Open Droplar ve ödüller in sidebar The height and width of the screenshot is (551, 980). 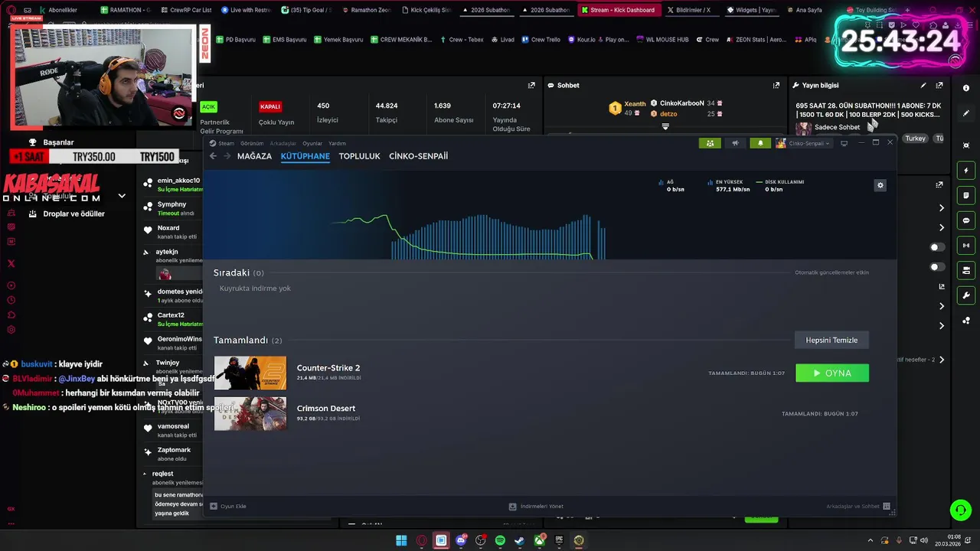(73, 214)
